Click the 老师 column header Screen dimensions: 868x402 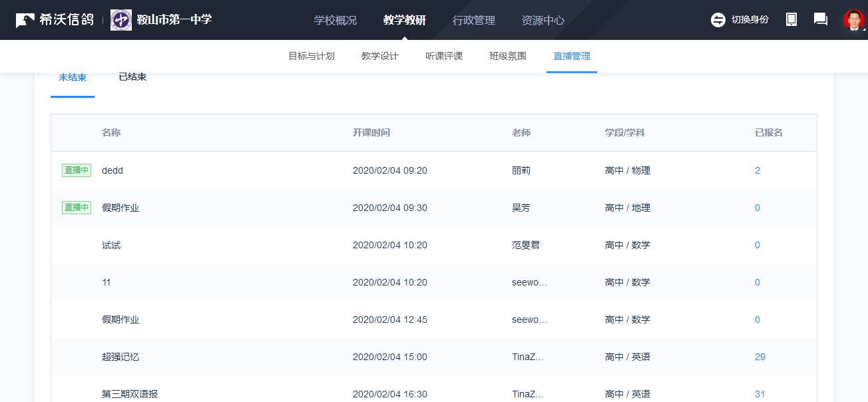pos(521,132)
